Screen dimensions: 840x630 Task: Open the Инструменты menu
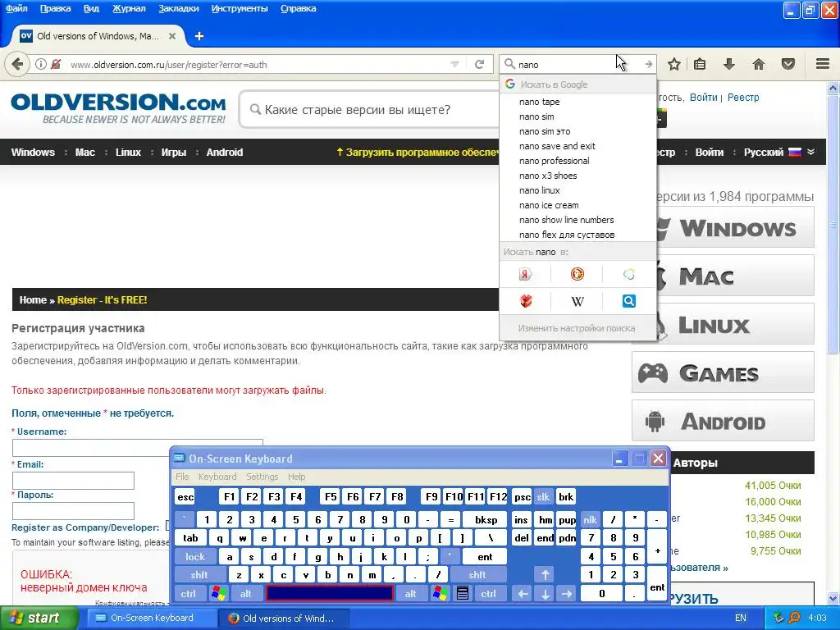pyautogui.click(x=240, y=8)
